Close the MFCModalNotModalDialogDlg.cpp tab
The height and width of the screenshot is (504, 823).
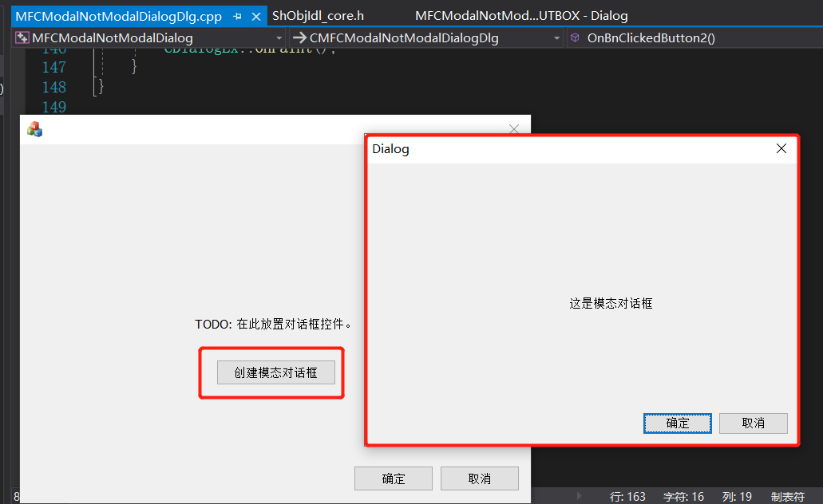256,17
